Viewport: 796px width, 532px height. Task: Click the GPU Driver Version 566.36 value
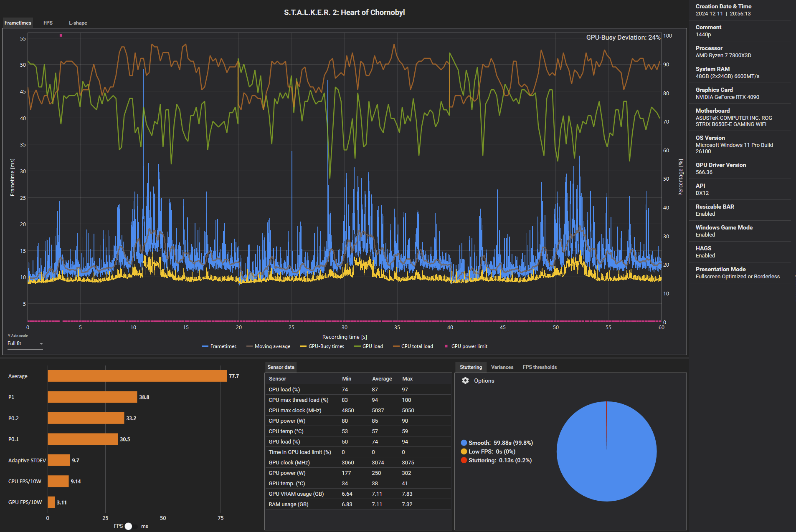[x=704, y=172]
